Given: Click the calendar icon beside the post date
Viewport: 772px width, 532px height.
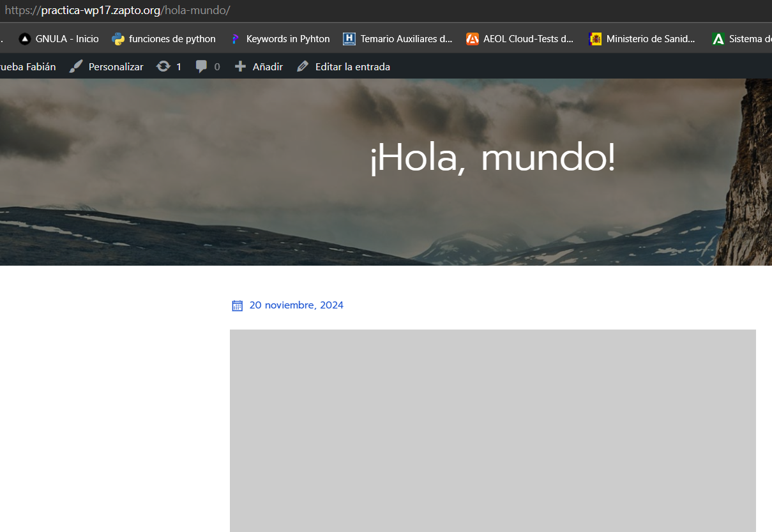Looking at the screenshot, I should click(x=237, y=305).
